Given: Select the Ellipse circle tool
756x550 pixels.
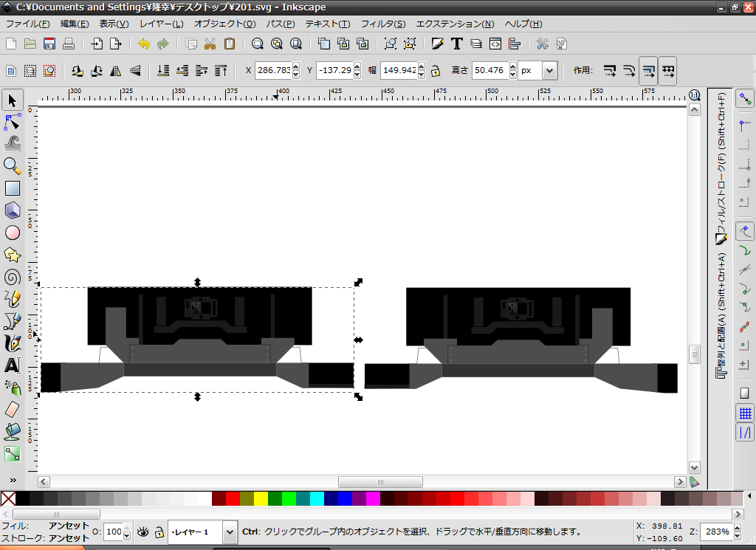Looking at the screenshot, I should (12, 233).
